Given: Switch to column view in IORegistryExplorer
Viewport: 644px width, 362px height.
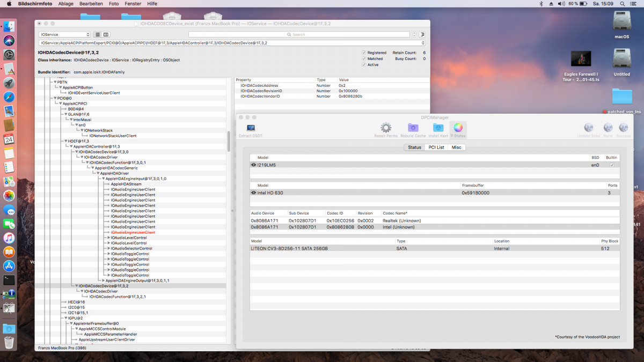Looking at the screenshot, I should 106,34.
